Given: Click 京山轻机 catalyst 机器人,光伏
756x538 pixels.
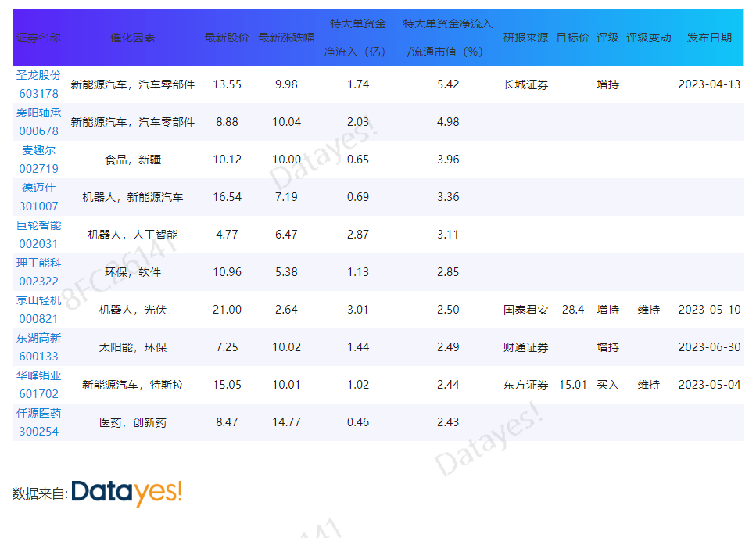Looking at the screenshot, I should click(x=133, y=310).
